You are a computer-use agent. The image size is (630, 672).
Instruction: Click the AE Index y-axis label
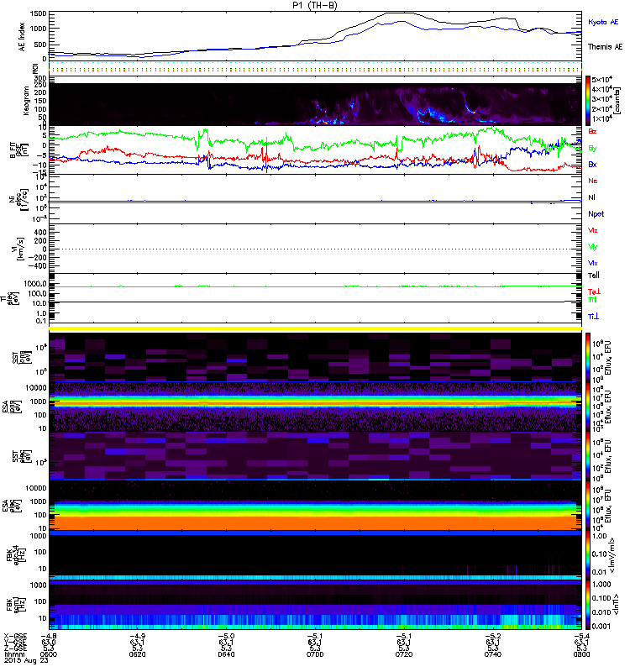[22, 37]
